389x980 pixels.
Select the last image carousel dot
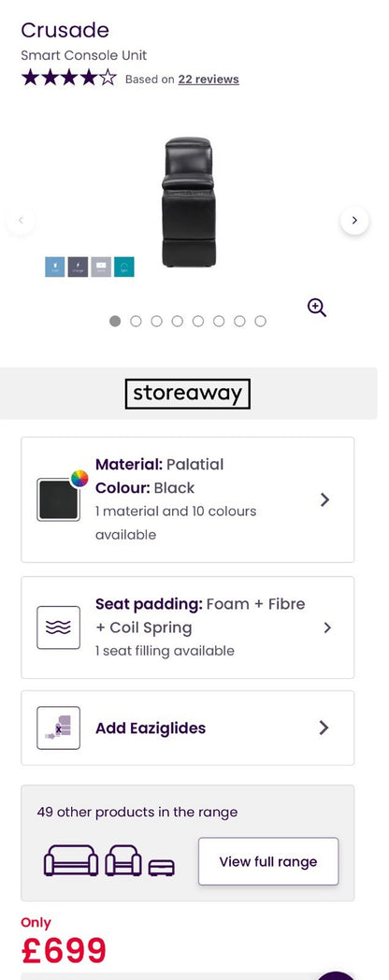pyautogui.click(x=260, y=322)
